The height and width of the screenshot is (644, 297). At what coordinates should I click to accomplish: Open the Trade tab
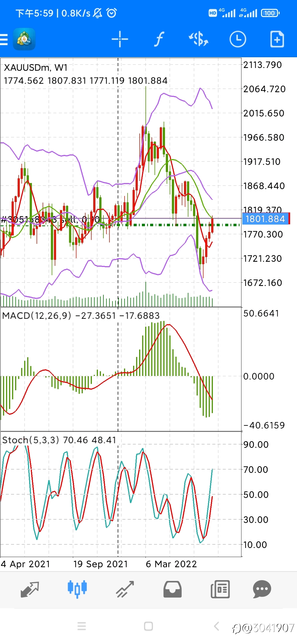pos(125,590)
